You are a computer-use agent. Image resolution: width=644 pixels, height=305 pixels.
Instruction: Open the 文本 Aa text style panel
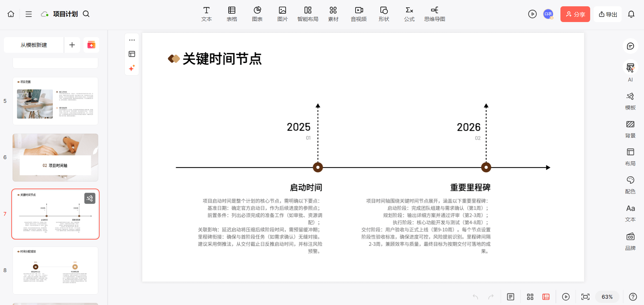pyautogui.click(x=630, y=213)
